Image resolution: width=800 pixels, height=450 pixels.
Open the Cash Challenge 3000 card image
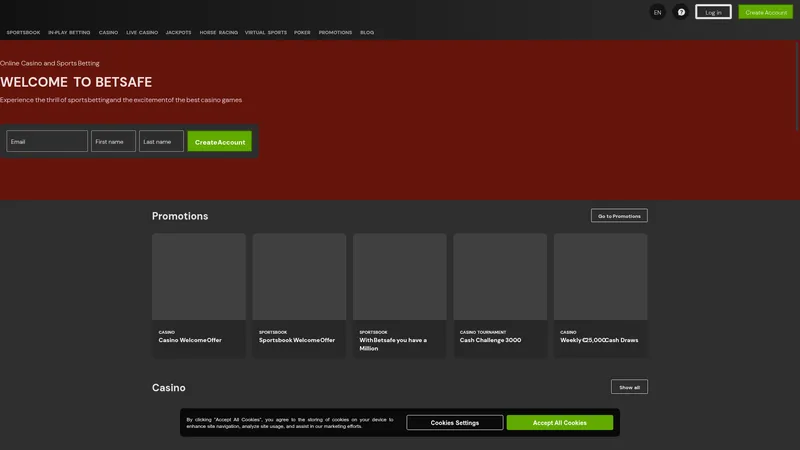(500, 277)
